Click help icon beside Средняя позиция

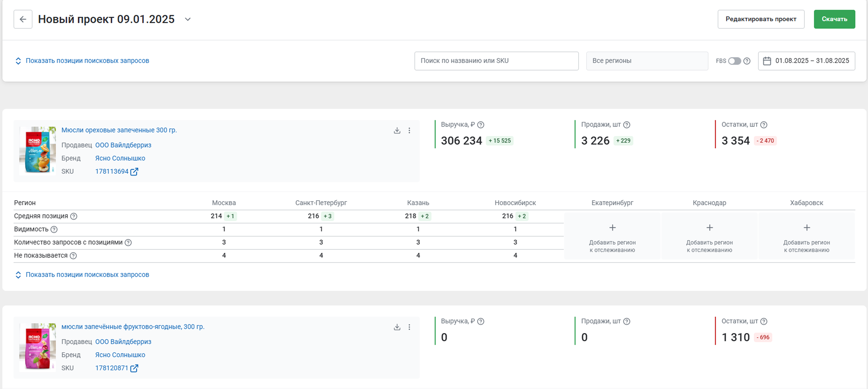coord(74,216)
